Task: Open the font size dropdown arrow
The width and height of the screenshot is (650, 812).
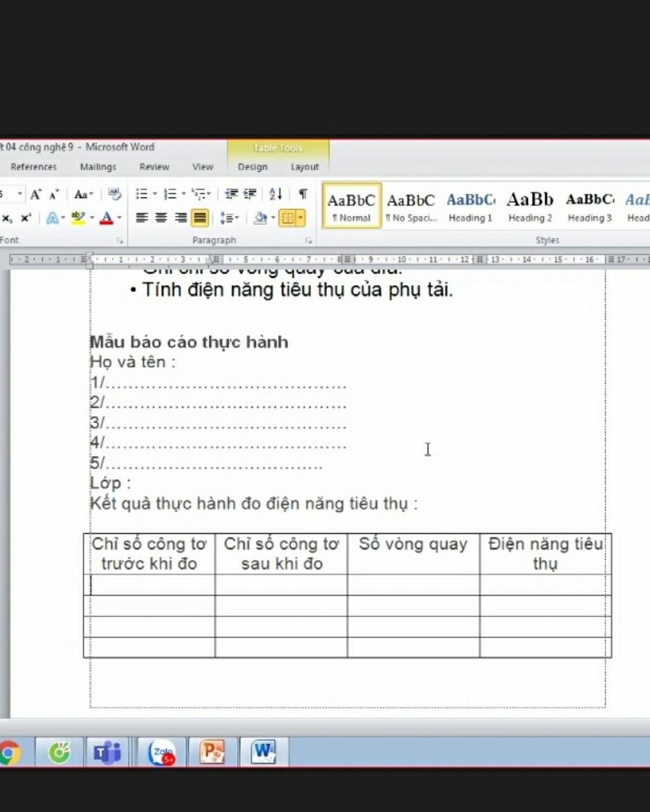Action: pyautogui.click(x=20, y=194)
